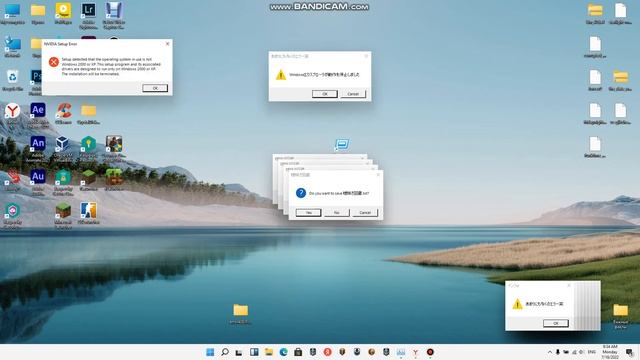Open Microsoft Store from the taskbar

pos(298,352)
